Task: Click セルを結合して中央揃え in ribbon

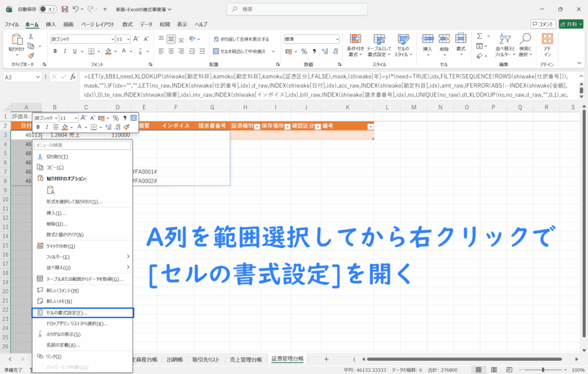Action: pyautogui.click(x=241, y=51)
